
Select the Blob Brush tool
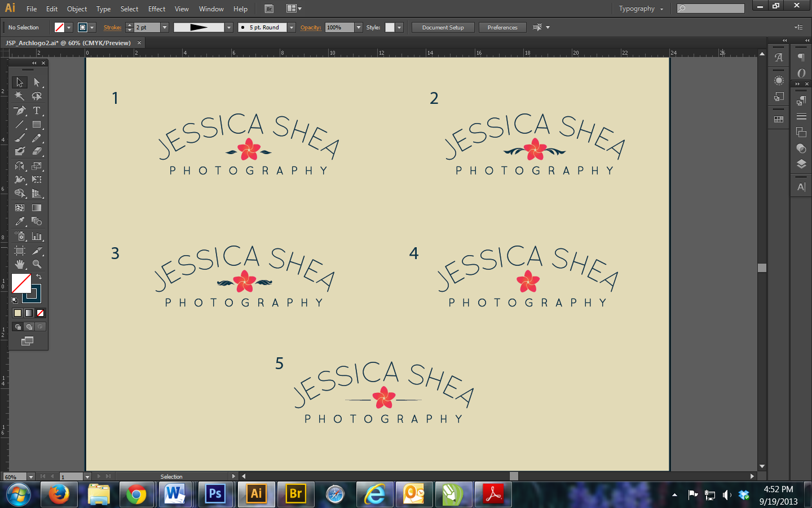(20, 151)
